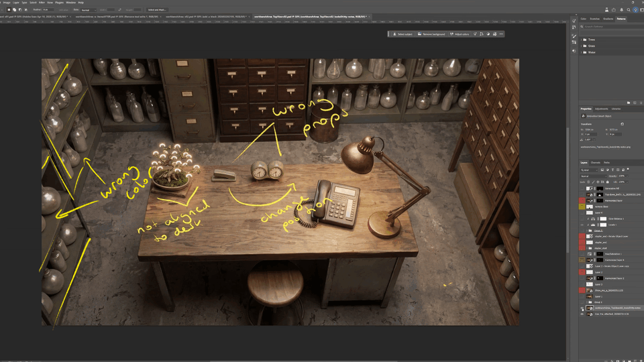Create new pattern group folder icon
Screen dimensions: 644x362
(x=629, y=103)
